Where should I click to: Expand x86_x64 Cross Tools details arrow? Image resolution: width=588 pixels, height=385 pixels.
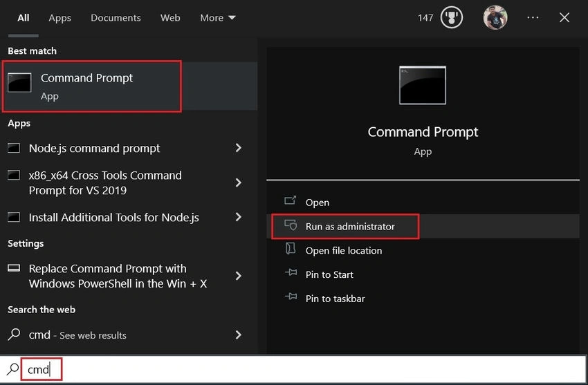239,182
